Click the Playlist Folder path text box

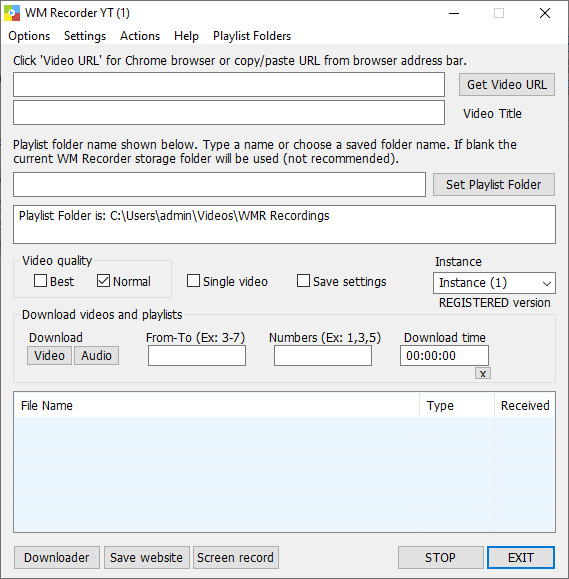[x=284, y=225]
